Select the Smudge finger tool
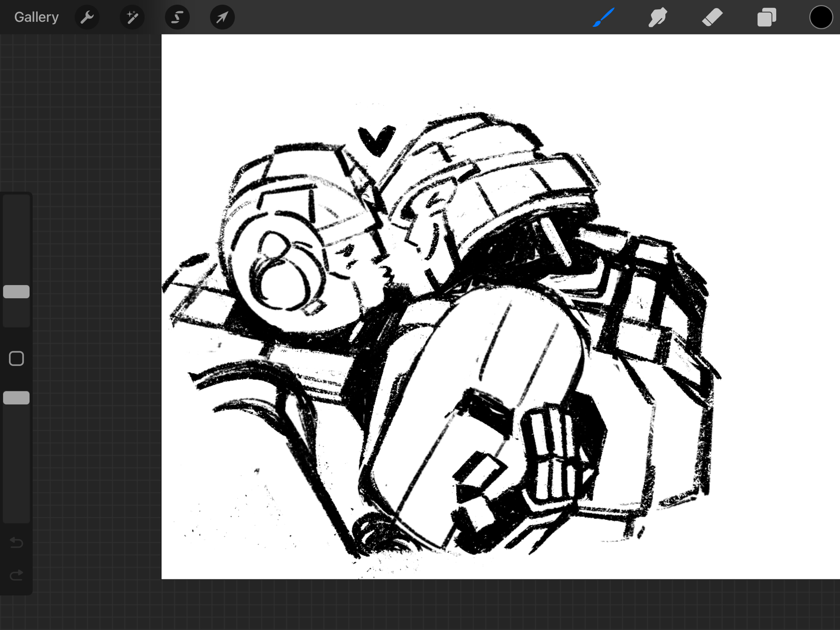This screenshot has height=630, width=840. point(658,17)
